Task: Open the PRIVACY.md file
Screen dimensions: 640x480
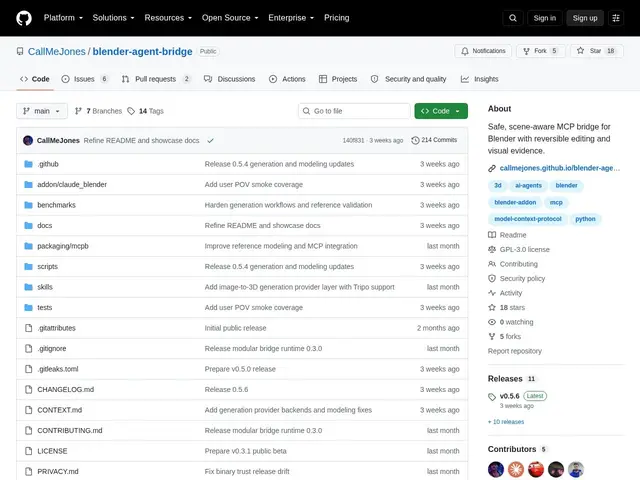Action: tap(58, 471)
